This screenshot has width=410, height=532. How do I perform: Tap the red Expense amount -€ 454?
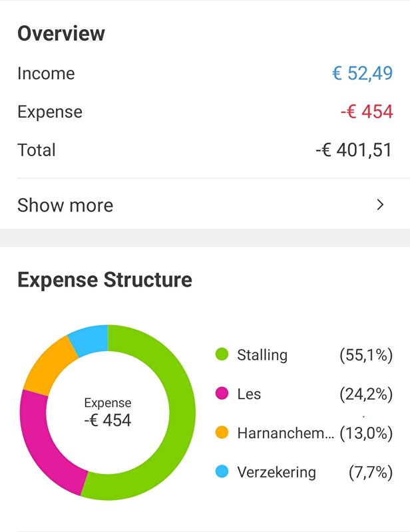tap(367, 112)
